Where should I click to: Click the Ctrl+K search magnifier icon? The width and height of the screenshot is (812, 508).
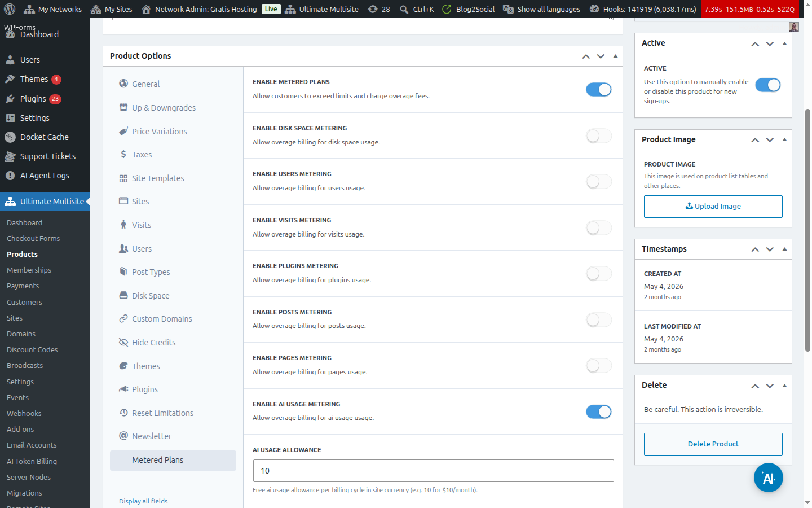click(404, 9)
